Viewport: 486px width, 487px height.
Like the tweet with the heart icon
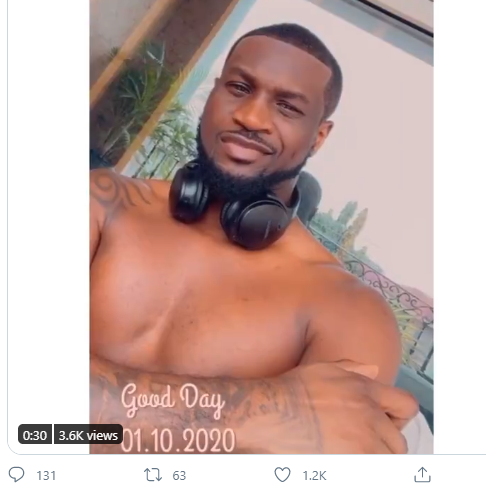coord(282,474)
